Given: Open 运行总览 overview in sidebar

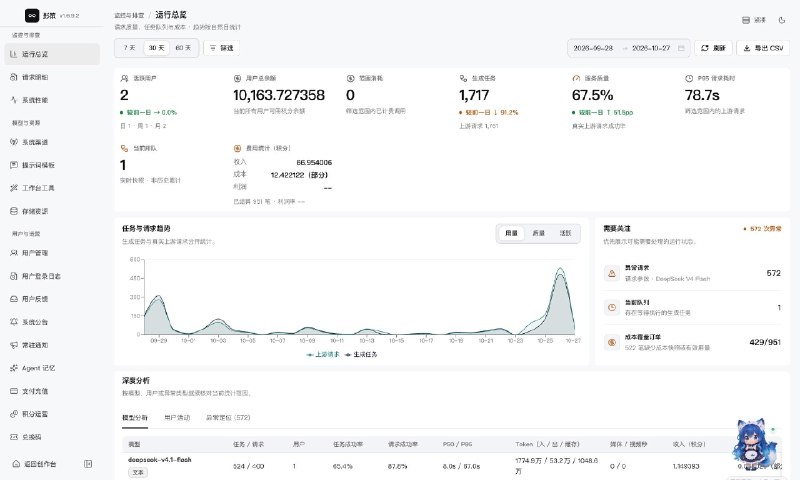Looking at the screenshot, I should point(52,54).
